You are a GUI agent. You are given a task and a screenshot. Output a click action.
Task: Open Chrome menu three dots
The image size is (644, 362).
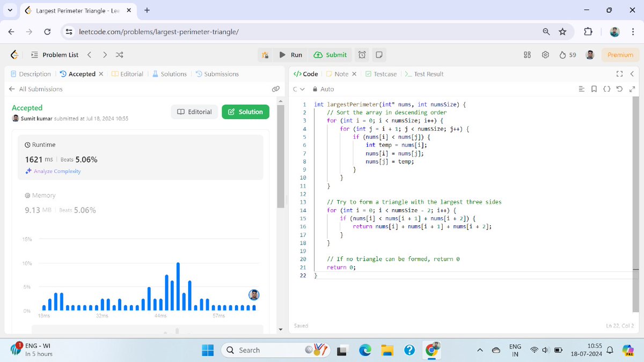pyautogui.click(x=633, y=32)
